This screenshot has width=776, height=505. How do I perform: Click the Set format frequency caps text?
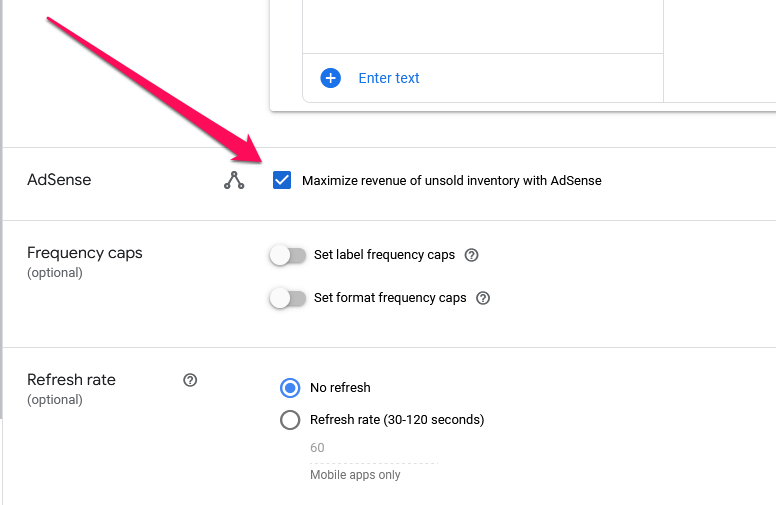[x=390, y=298]
